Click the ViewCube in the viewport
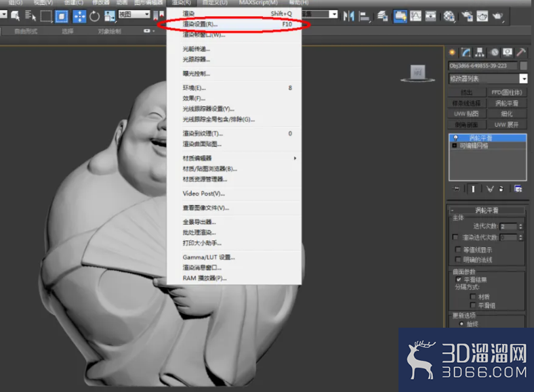This screenshot has width=534, height=392. pos(418,73)
